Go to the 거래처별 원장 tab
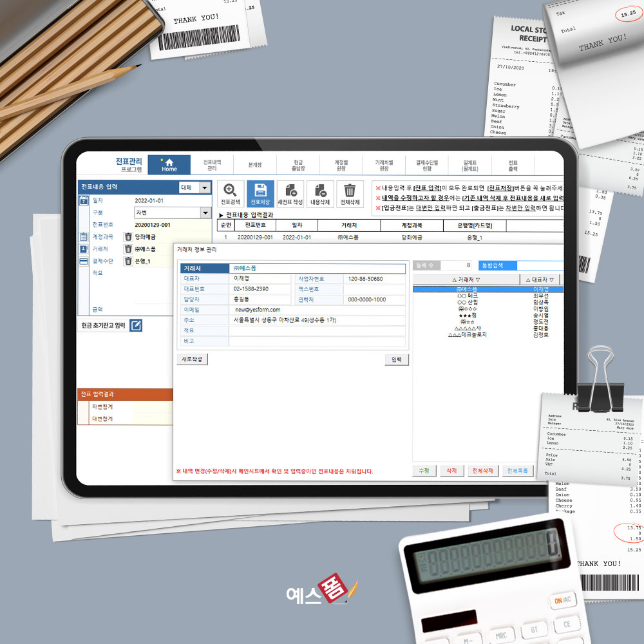Viewport: 644px width, 644px height. point(384,165)
